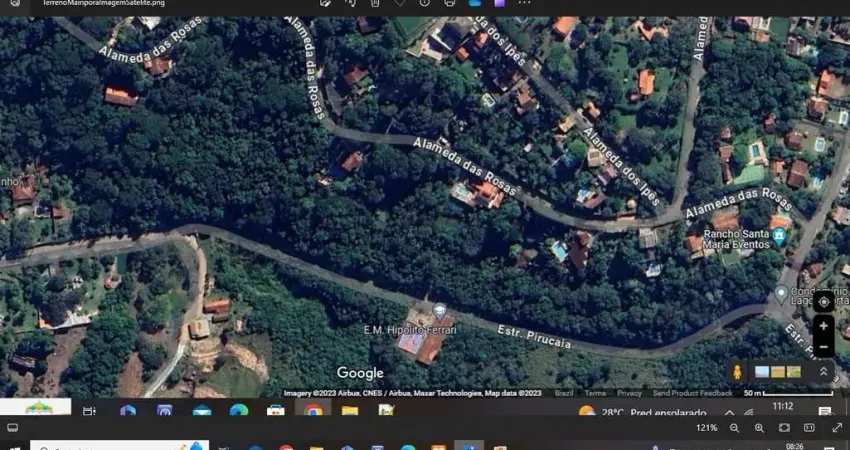
Task: Open the three-dot more options menu
Action: point(524,3)
